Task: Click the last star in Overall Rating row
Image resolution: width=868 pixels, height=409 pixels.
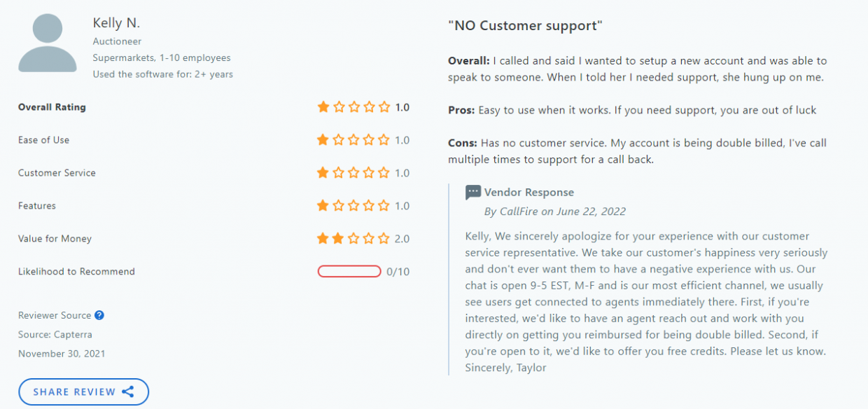Action: 384,107
